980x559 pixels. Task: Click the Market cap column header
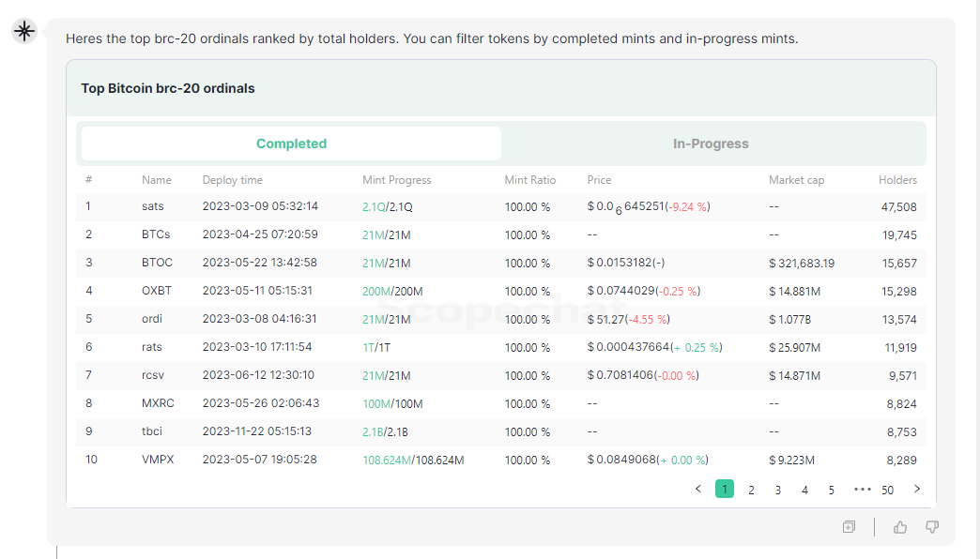click(796, 180)
